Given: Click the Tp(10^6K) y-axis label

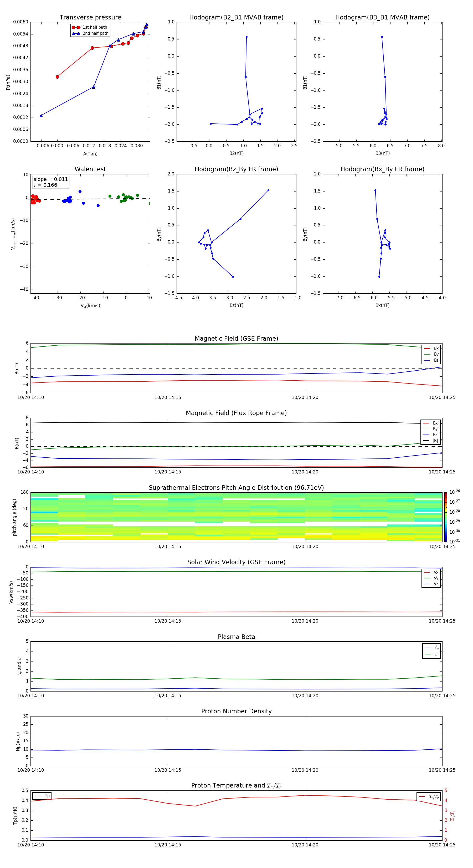Looking at the screenshot, I should click(x=16, y=815).
